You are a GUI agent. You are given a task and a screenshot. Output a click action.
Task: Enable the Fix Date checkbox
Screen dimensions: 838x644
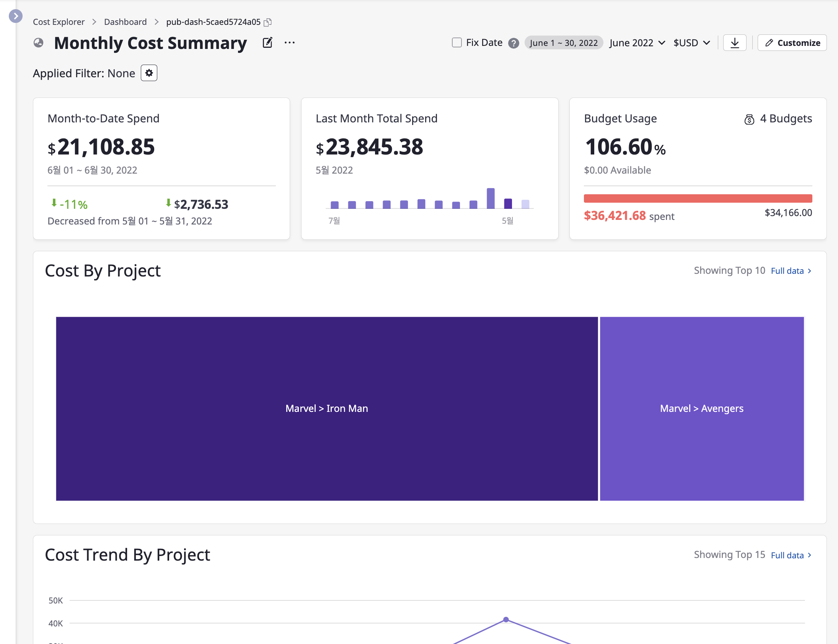tap(456, 42)
